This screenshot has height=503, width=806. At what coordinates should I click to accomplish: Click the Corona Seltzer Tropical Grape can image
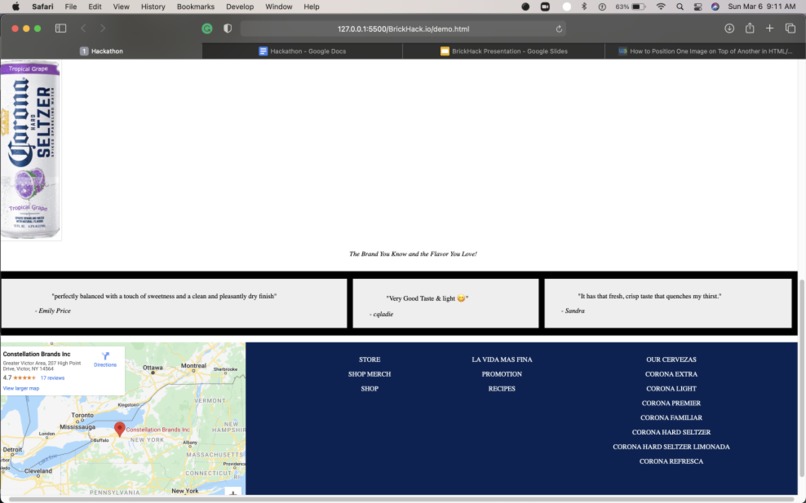pyautogui.click(x=31, y=150)
